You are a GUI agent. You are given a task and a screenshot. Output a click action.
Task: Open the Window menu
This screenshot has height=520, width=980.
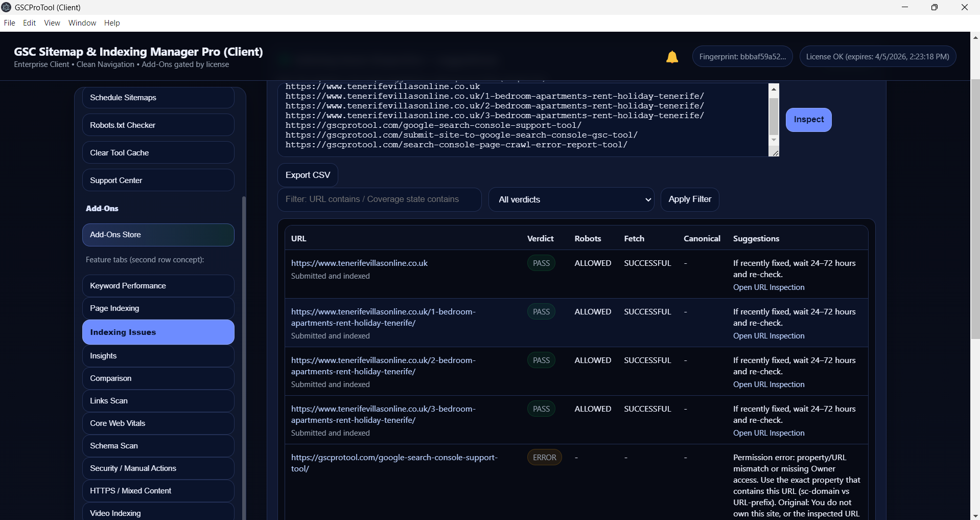82,23
